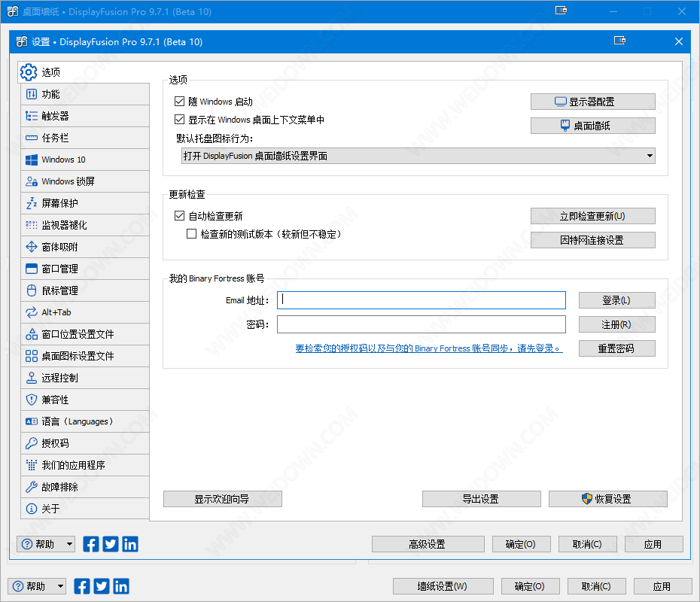Click 应用 in wallpaper window
Image resolution: width=700 pixels, height=602 pixels.
point(662,586)
